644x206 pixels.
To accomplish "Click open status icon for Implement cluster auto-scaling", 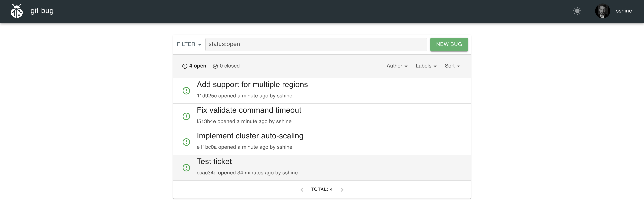I will click(x=187, y=142).
